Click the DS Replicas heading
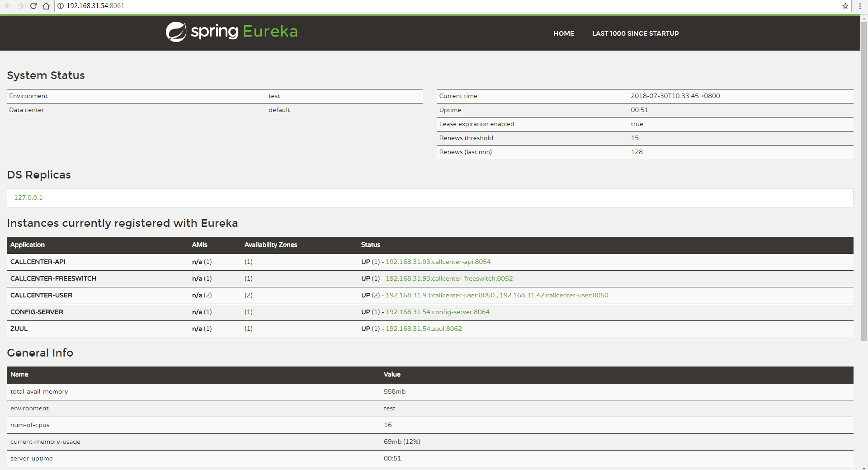This screenshot has width=868, height=470. 39,175
